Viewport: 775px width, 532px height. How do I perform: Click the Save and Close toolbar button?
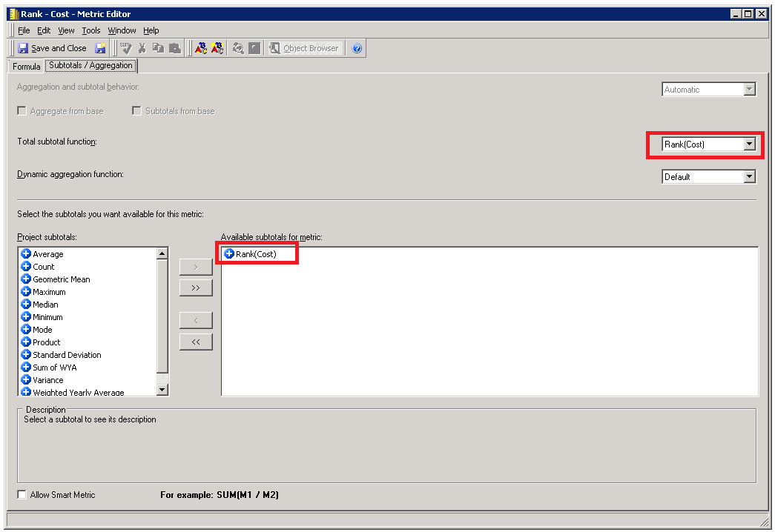tap(52, 48)
